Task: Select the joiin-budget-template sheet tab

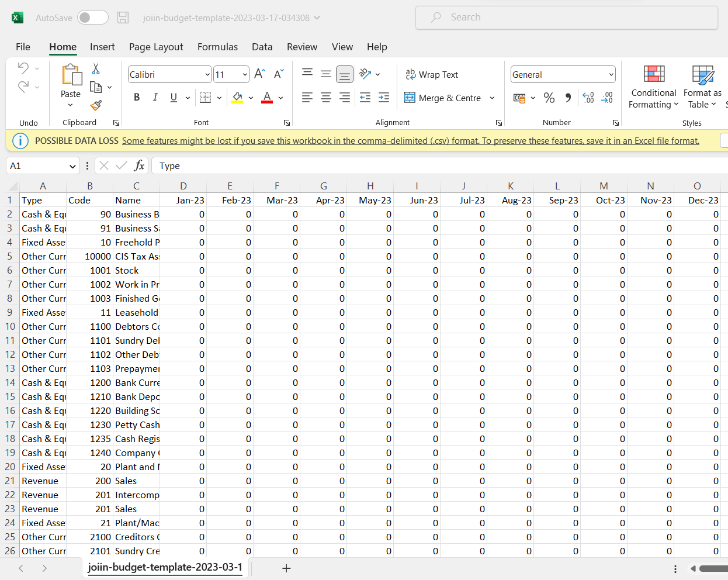Action: [x=165, y=567]
